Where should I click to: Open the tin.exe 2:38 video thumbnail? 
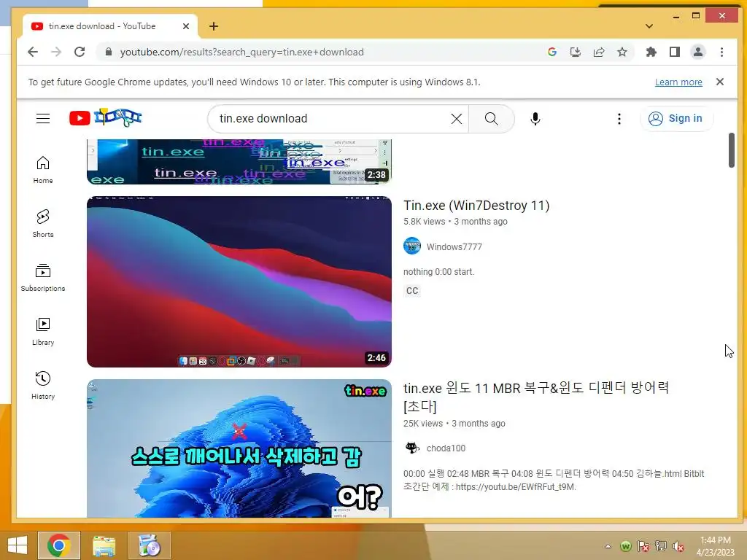coord(239,161)
